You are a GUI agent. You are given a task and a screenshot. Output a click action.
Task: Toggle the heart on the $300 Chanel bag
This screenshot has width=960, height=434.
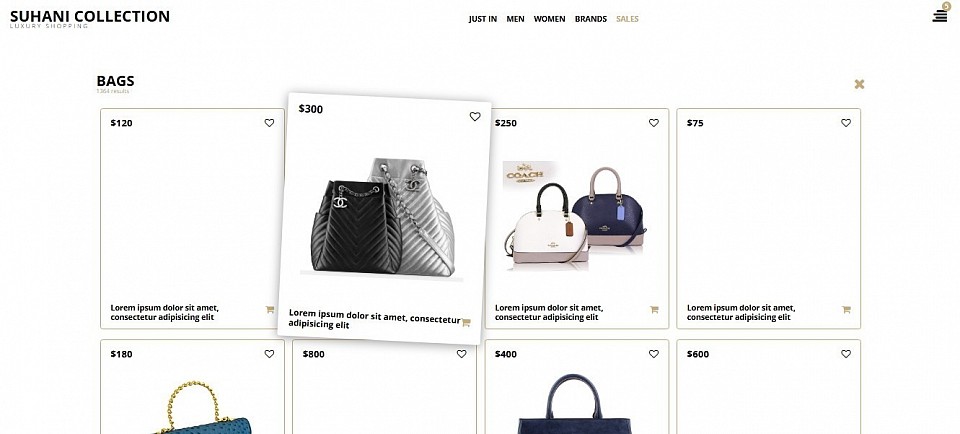[475, 116]
